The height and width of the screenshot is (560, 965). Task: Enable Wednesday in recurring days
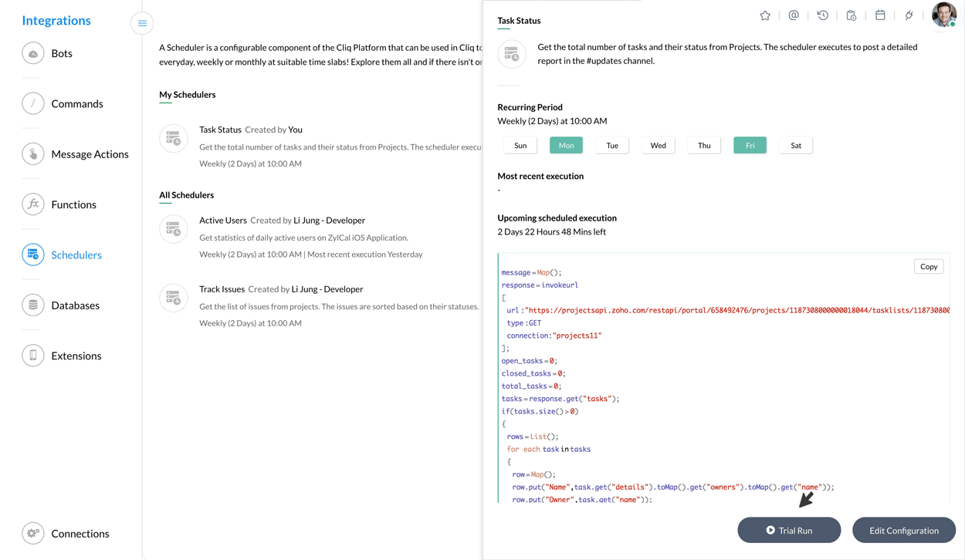(658, 145)
